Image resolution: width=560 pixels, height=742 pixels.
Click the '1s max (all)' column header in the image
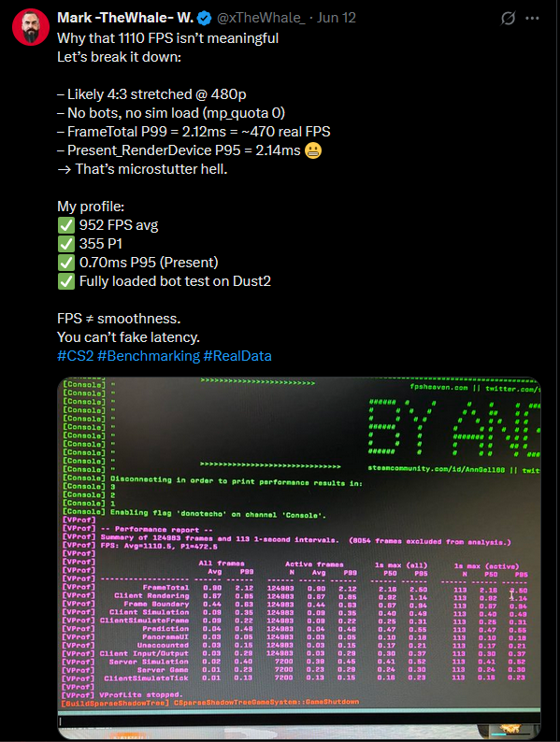coord(401,565)
